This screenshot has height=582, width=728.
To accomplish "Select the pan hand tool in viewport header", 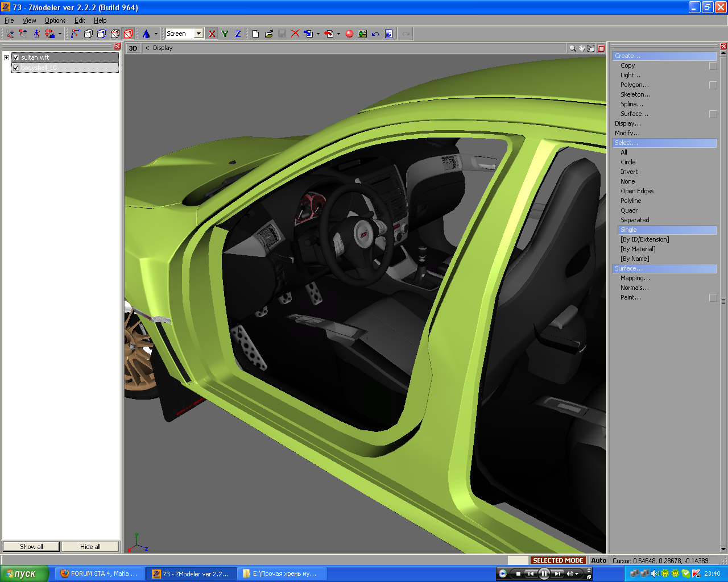I will click(582, 48).
